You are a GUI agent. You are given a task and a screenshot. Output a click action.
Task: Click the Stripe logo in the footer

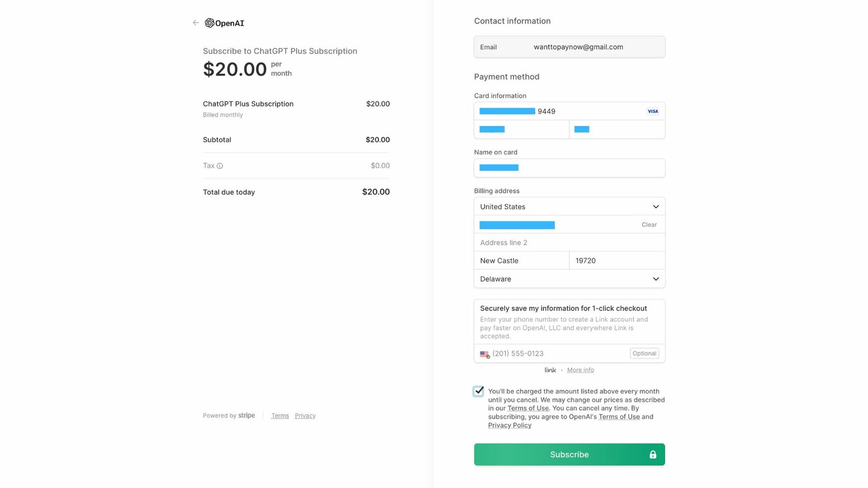click(x=246, y=415)
